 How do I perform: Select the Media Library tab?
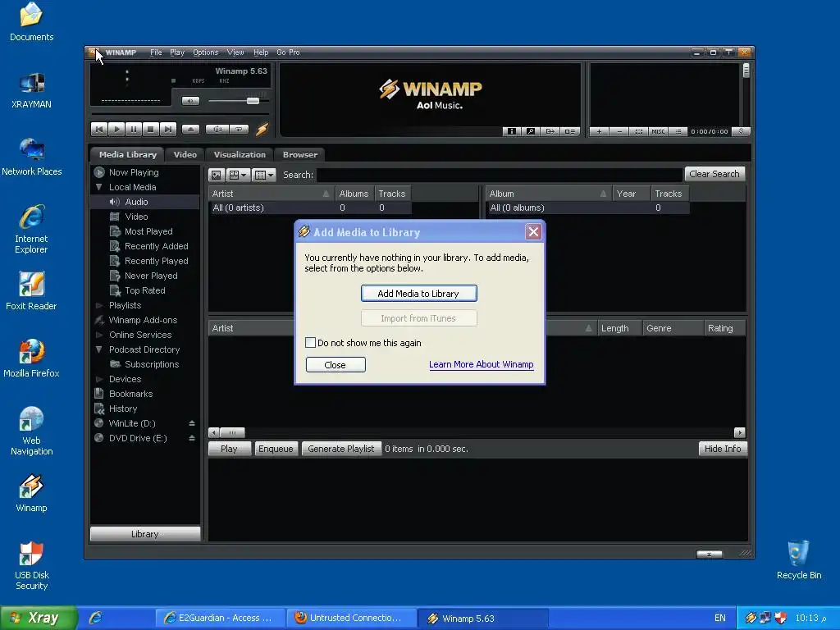(x=127, y=154)
